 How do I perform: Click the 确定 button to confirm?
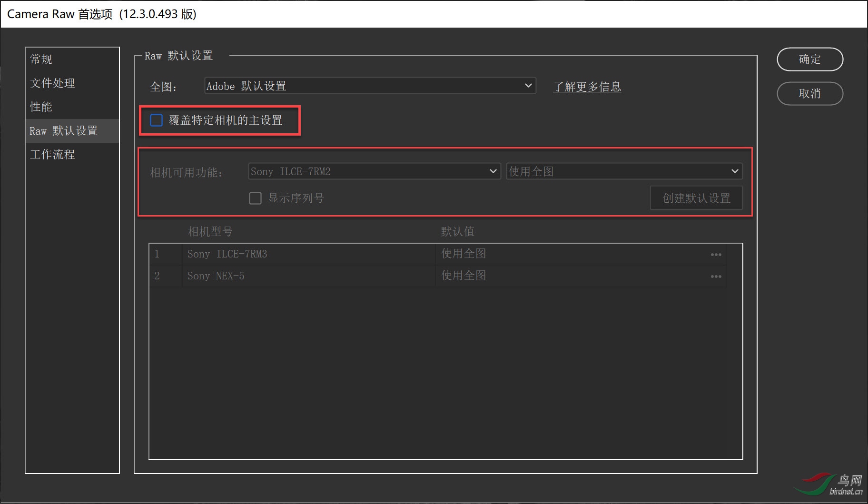coord(809,59)
